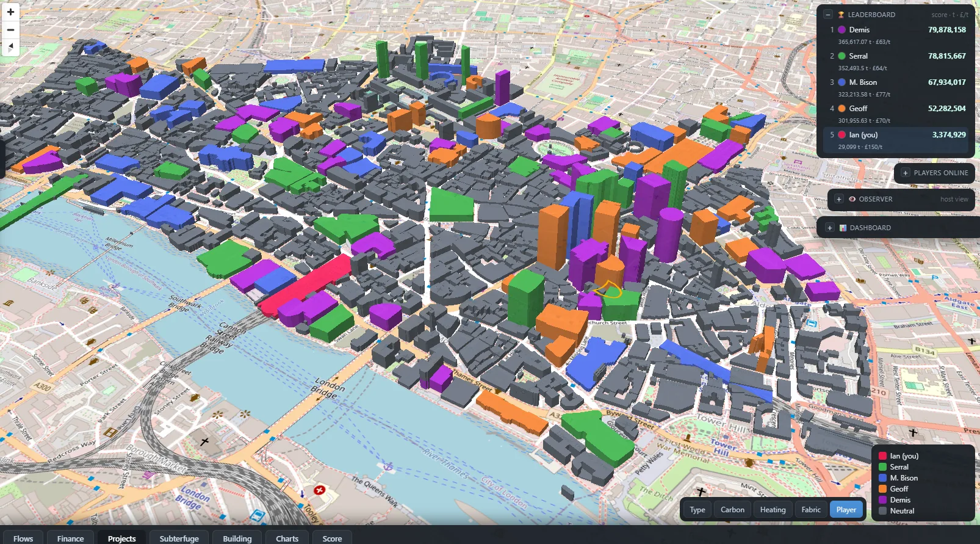Click Neutral grey legend swatch
The width and height of the screenshot is (980, 544).
(x=882, y=511)
